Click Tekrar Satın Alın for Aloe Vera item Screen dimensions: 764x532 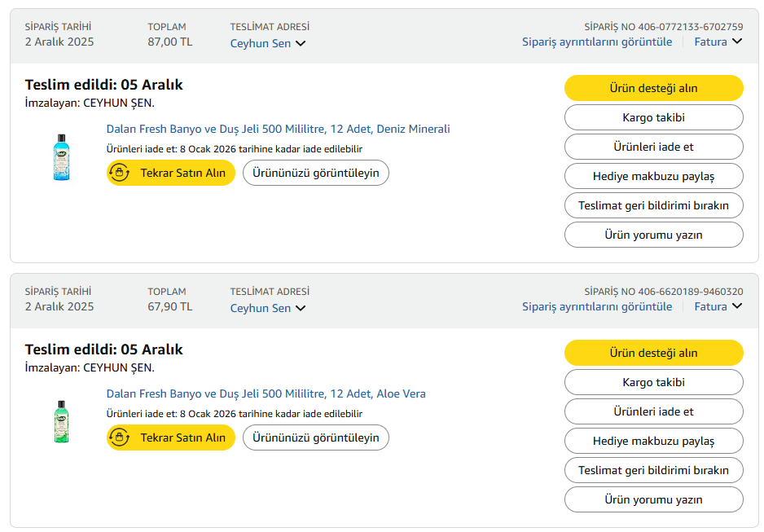(x=171, y=437)
